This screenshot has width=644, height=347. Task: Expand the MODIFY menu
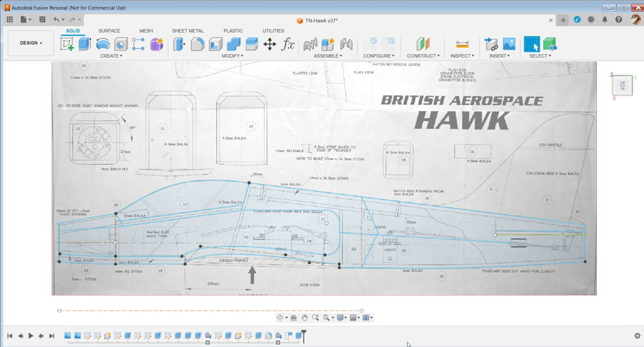tap(232, 56)
